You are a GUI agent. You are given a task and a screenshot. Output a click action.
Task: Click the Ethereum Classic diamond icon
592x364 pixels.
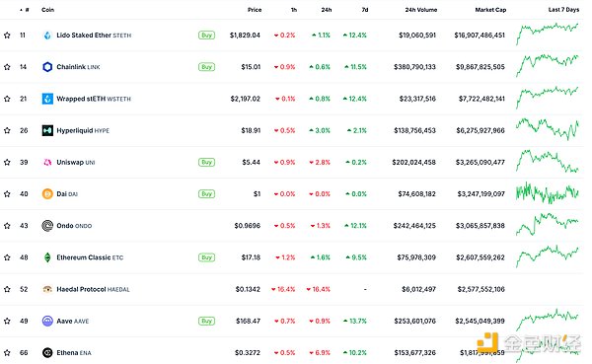click(47, 257)
